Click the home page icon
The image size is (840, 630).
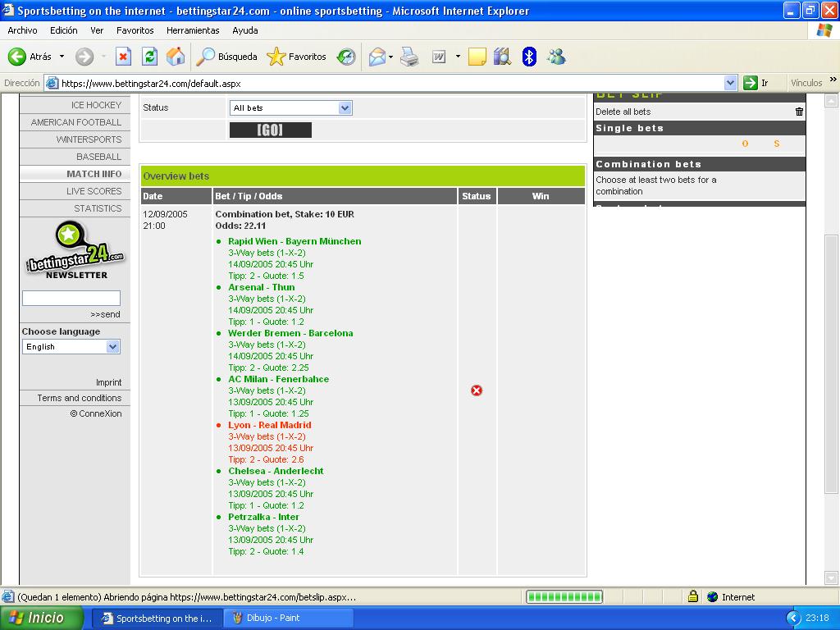point(176,57)
